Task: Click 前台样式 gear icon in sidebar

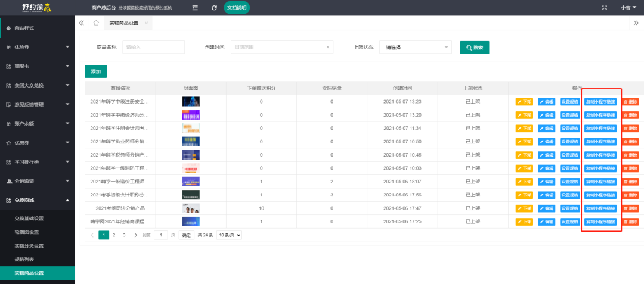Action: click(8, 28)
